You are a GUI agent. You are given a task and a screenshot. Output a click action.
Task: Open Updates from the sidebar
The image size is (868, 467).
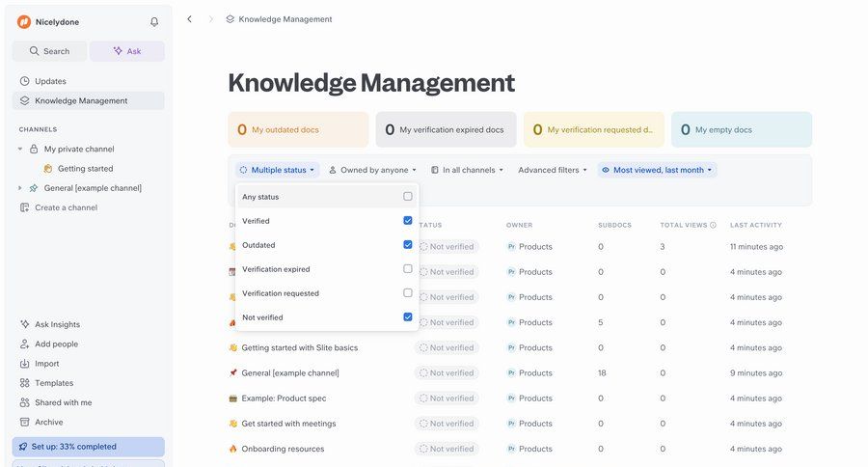(50, 81)
